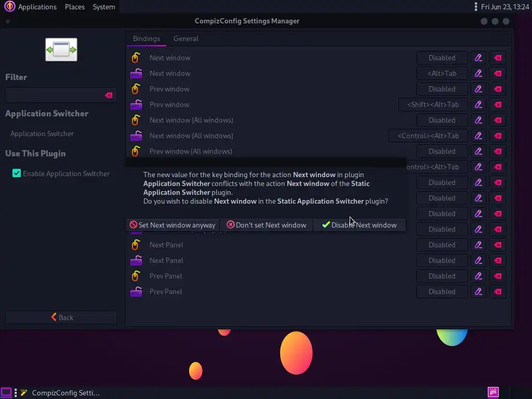Reset mouse binding for Prev window (All windows)
Viewport: 532px width, 399px height.
click(x=498, y=151)
